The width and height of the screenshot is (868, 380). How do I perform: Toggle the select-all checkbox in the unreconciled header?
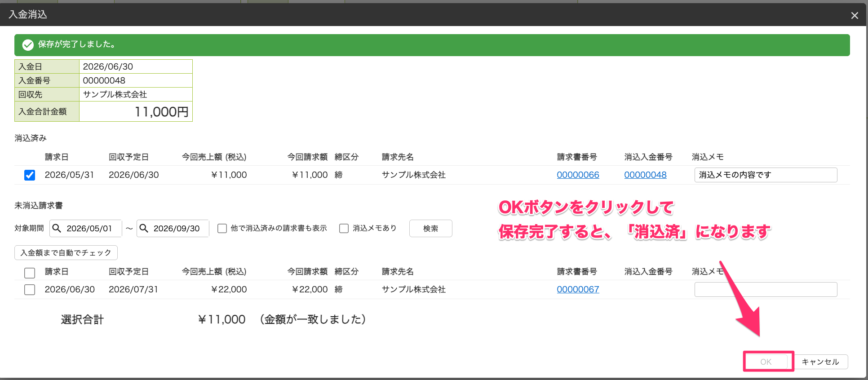pyautogui.click(x=30, y=273)
